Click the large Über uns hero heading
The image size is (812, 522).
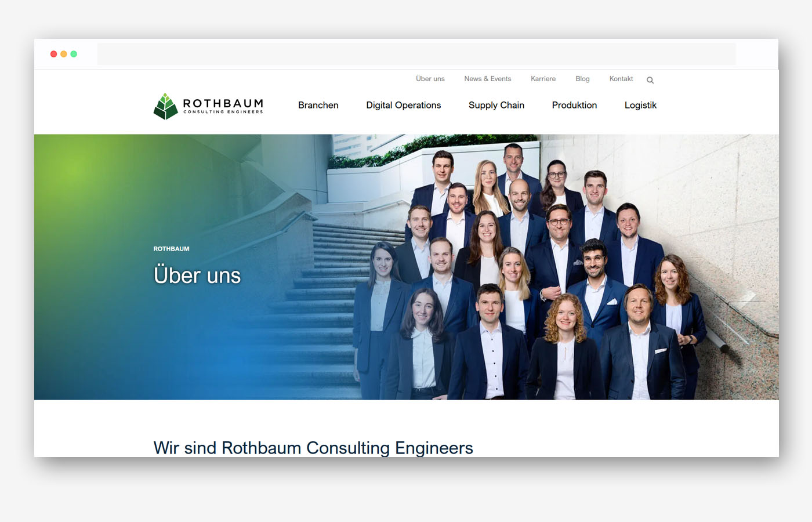197,275
